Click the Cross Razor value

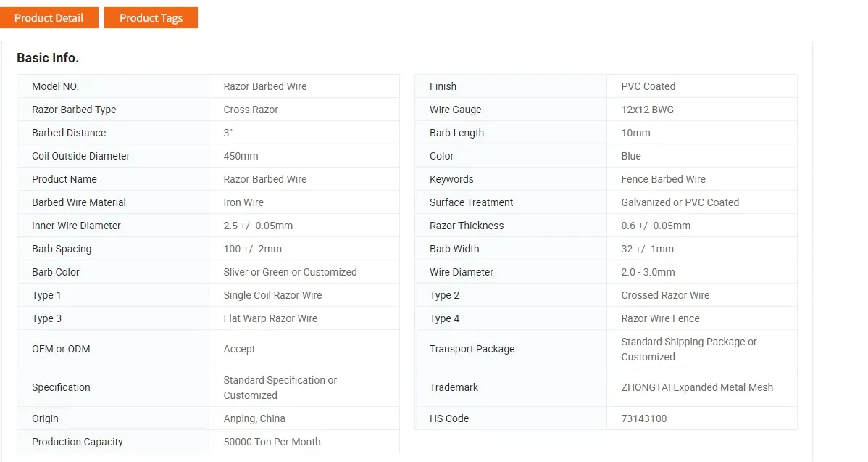tap(251, 110)
